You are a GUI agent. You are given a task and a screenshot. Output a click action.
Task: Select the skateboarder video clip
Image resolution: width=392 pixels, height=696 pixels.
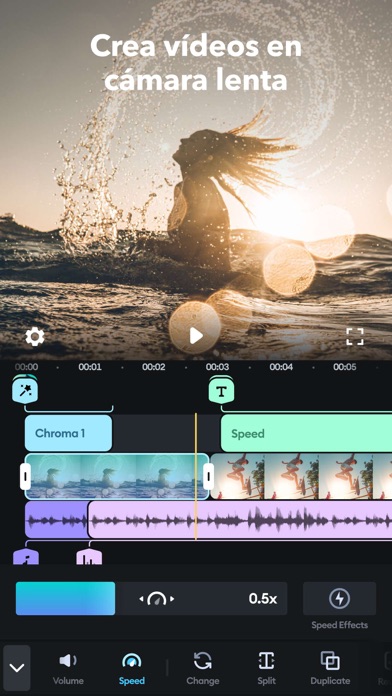301,476
